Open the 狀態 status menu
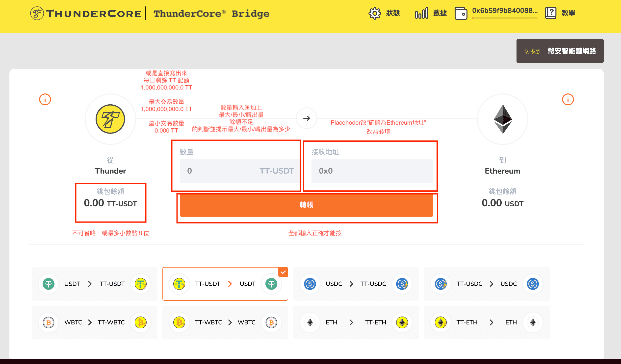The width and height of the screenshot is (621, 364). [x=393, y=13]
